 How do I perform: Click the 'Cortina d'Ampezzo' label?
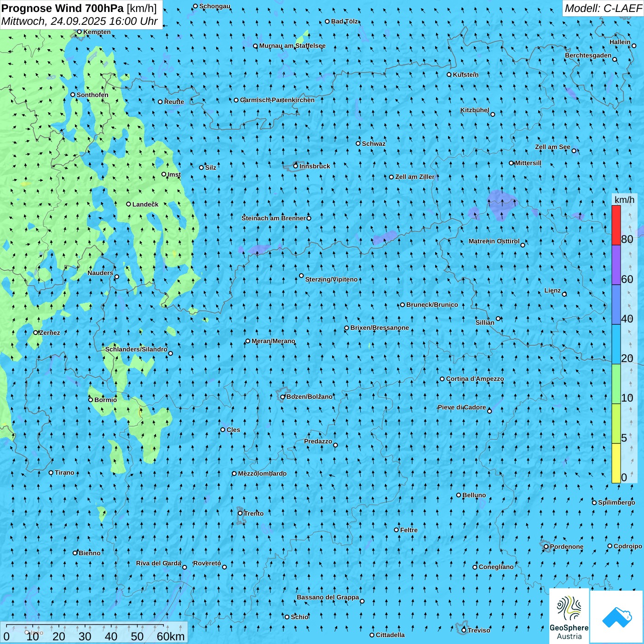point(475,379)
